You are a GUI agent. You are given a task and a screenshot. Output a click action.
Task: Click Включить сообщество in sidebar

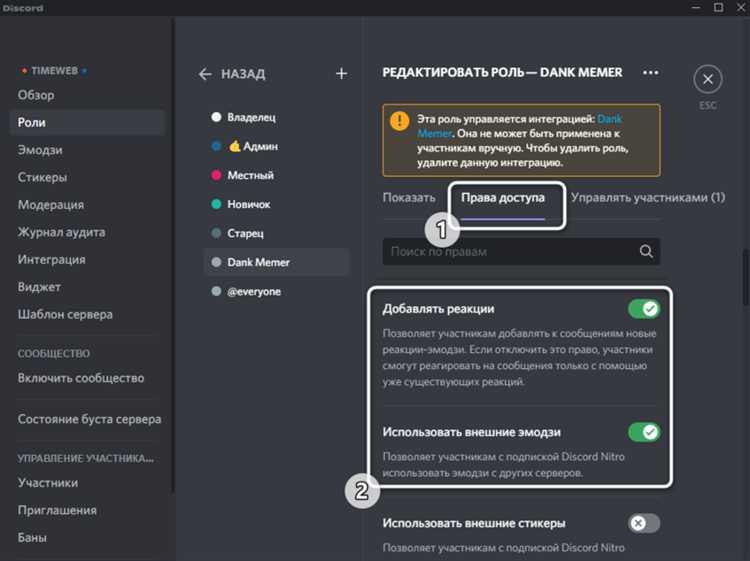click(x=81, y=378)
